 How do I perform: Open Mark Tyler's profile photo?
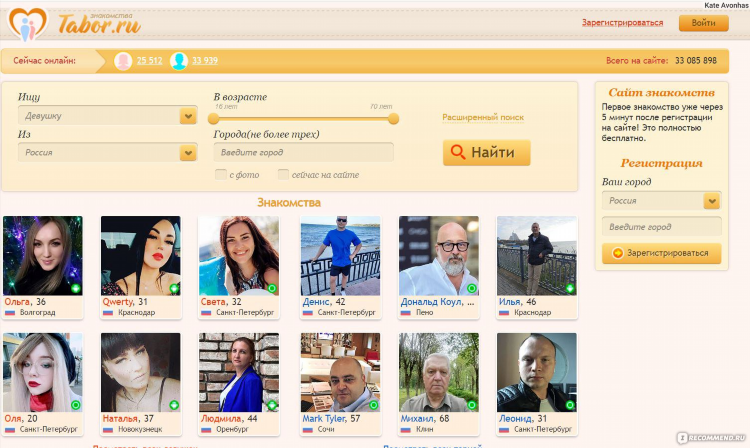(341, 372)
